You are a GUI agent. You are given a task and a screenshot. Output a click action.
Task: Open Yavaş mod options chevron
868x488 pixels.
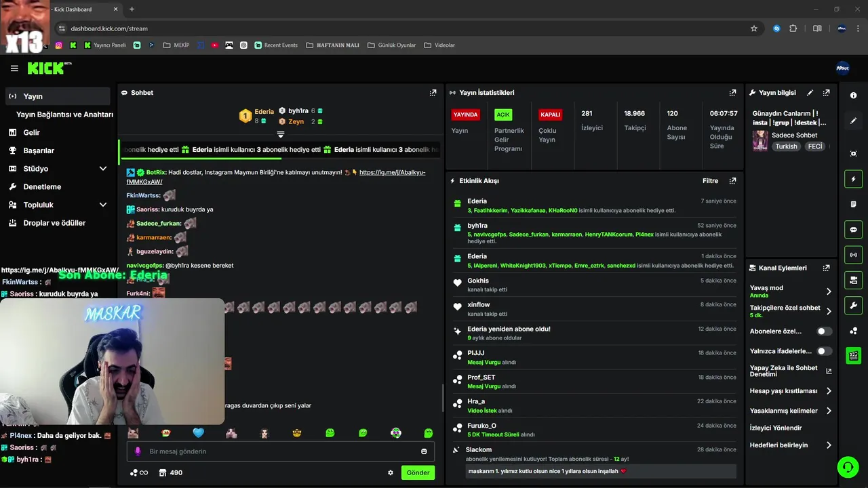(829, 291)
